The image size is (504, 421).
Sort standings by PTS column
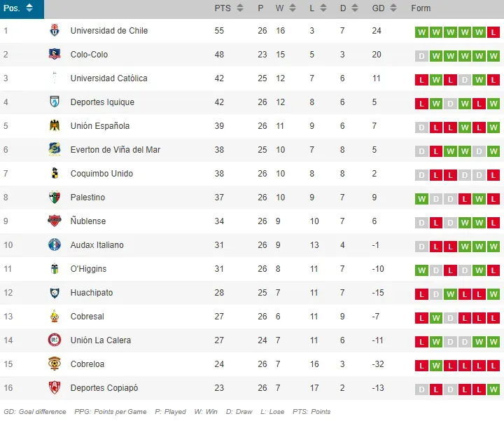(x=229, y=8)
